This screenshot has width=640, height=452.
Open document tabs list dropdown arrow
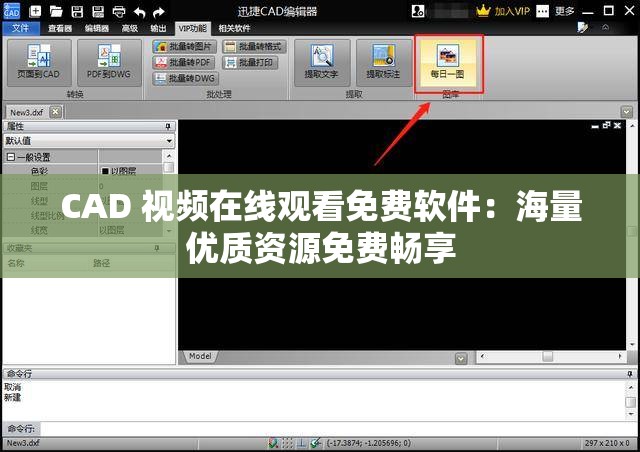pyautogui.click(x=627, y=111)
